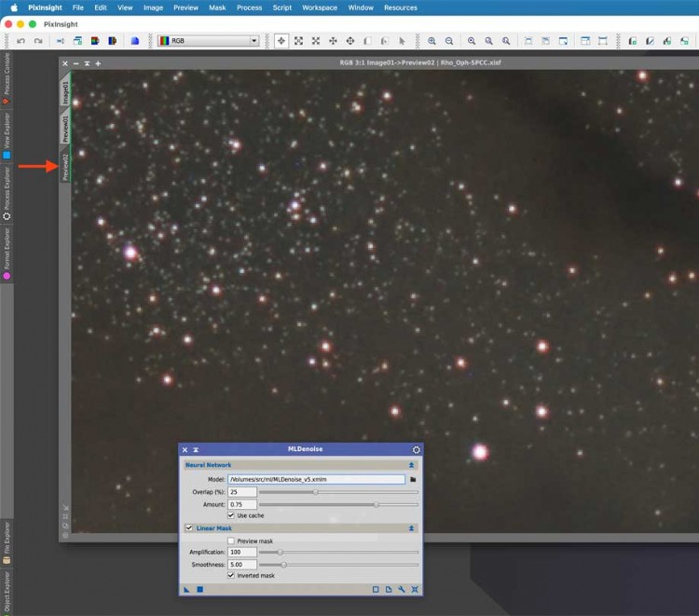Open the Mask menu
Screen dimensions: 699x616
pyautogui.click(x=217, y=7)
